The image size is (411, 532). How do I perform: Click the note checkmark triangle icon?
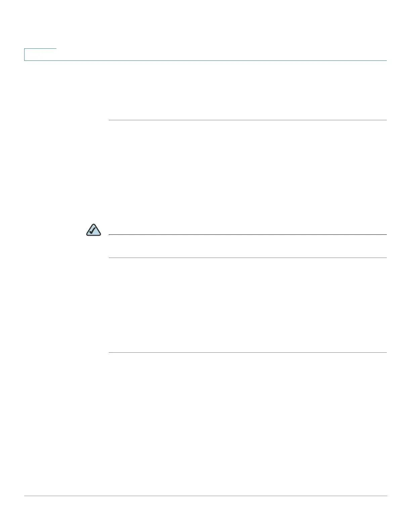coord(94,229)
